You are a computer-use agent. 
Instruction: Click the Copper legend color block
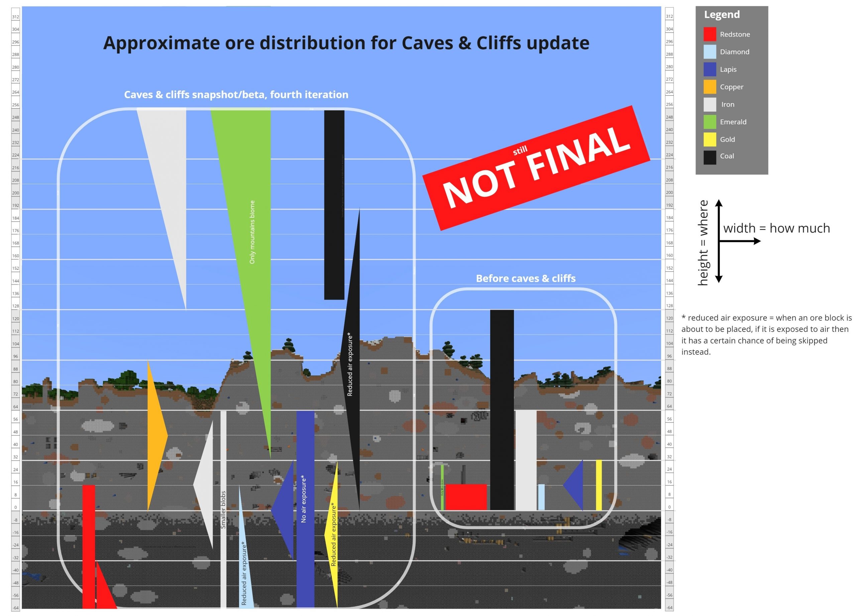point(713,86)
